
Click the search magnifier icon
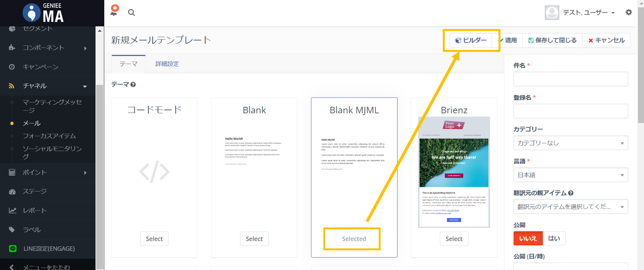click(x=131, y=12)
